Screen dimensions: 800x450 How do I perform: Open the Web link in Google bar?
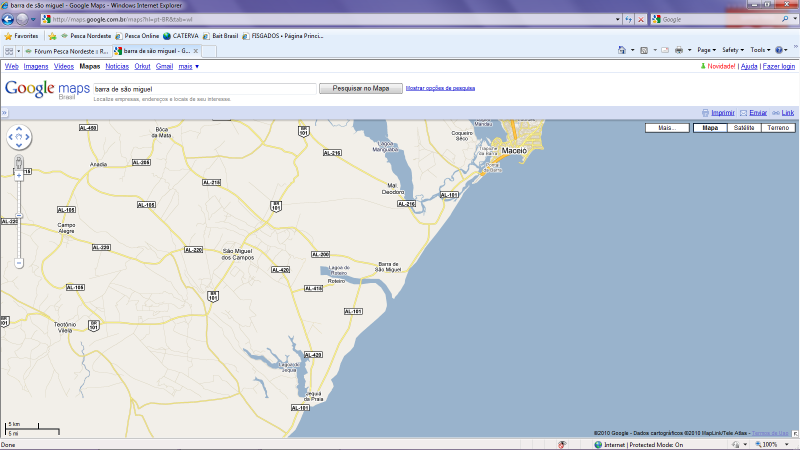(11, 66)
